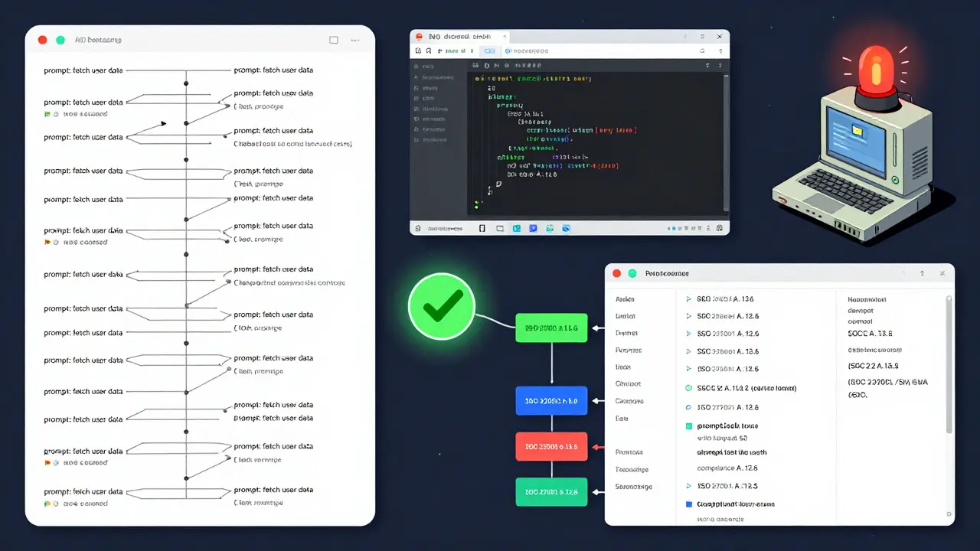Click the green ISO 27001 flowchart node
980x551 pixels.
coord(551,328)
